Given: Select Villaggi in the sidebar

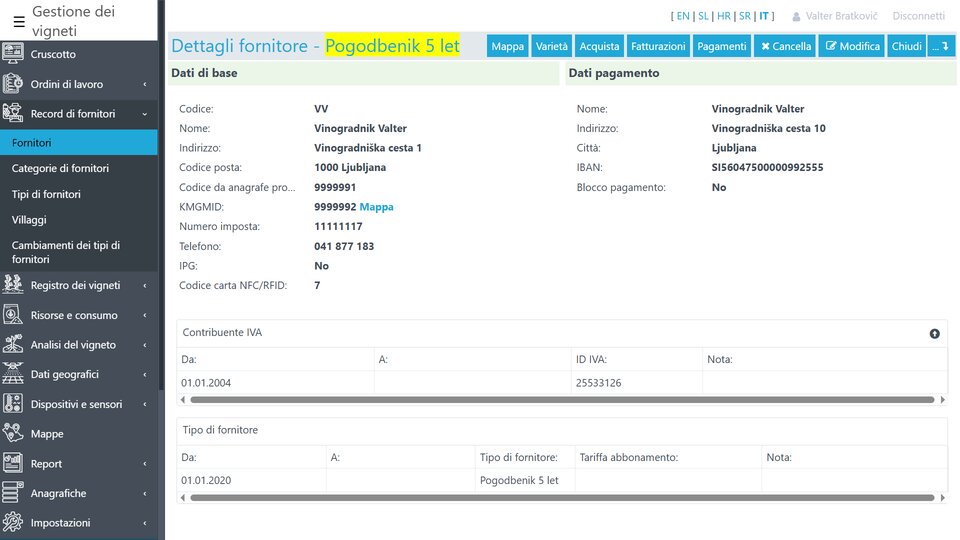Looking at the screenshot, I should [29, 220].
